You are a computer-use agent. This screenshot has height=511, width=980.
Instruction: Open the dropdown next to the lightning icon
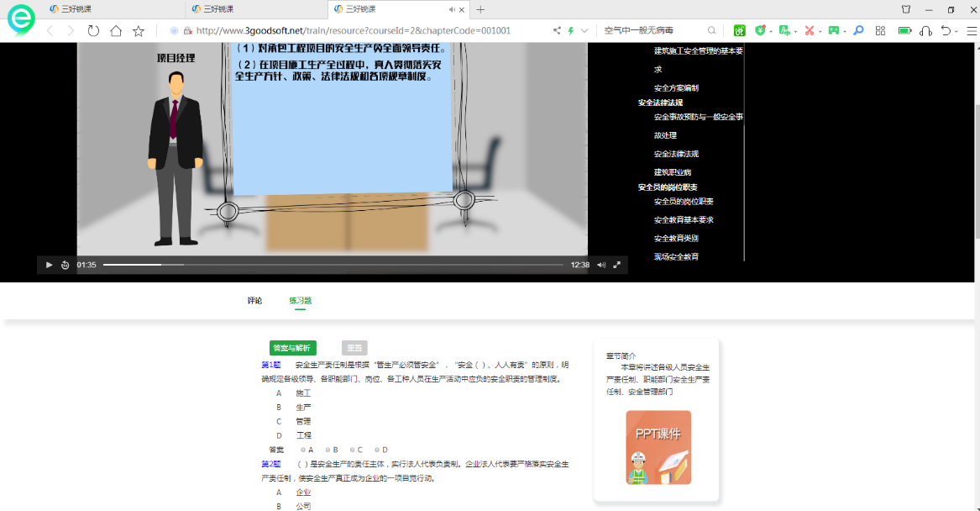[583, 29]
